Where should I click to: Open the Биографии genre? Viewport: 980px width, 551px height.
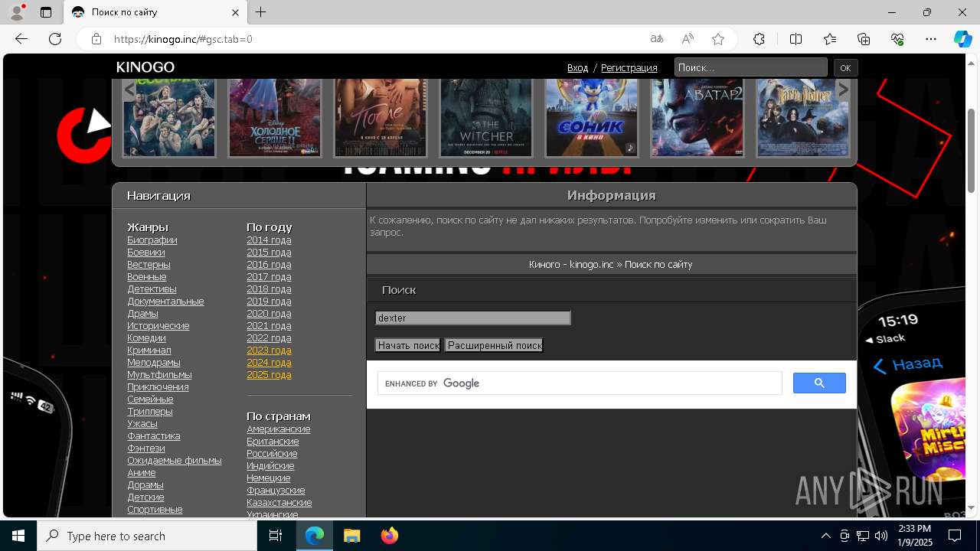coord(152,240)
